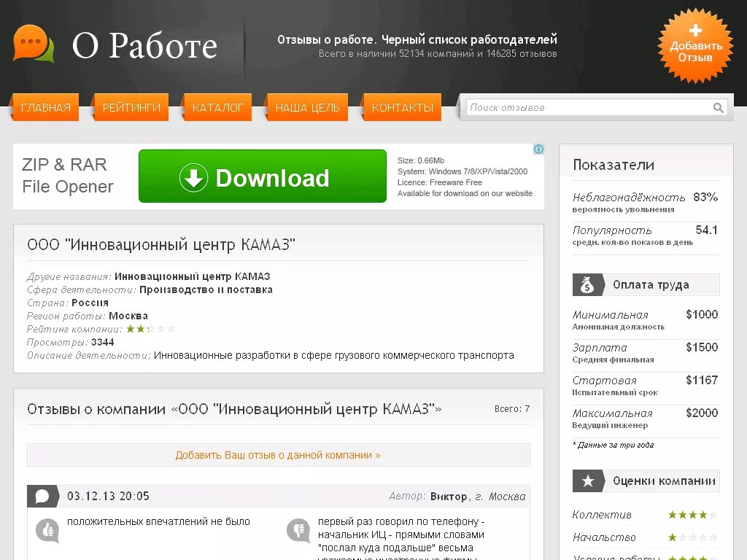Screen dimensions: 747x560
Task: Click the ad info icon on banner
Action: (x=538, y=149)
